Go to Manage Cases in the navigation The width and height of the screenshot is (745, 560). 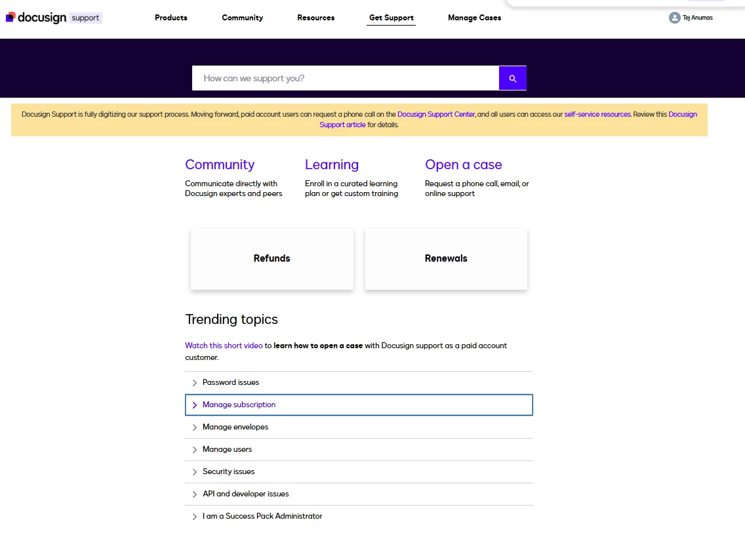(x=474, y=18)
